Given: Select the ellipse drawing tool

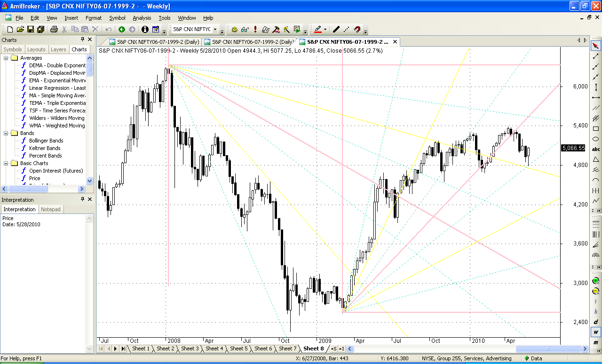Looking at the screenshot, I should pyautogui.click(x=596, y=139).
